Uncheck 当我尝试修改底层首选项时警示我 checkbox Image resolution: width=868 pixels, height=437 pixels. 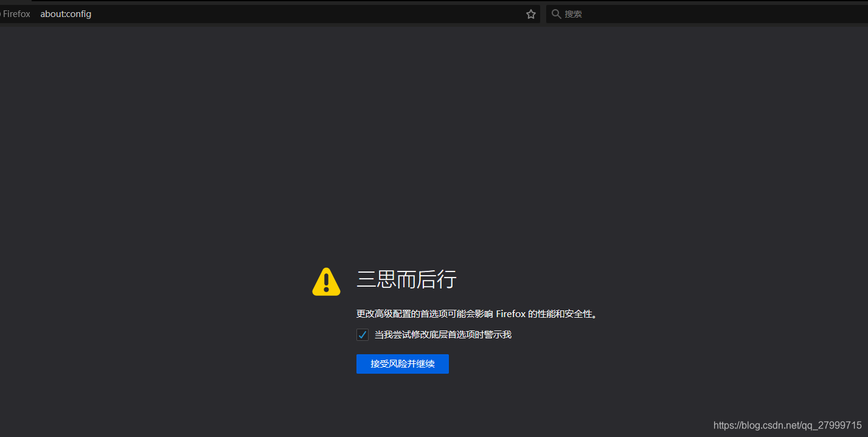[x=363, y=335]
